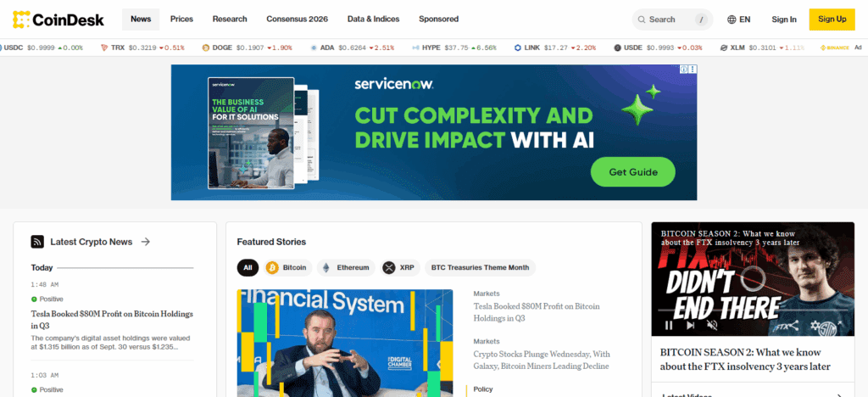The width and height of the screenshot is (868, 397).
Task: Open the RSS feed icon beside Latest Crypto News
Action: coord(37,242)
